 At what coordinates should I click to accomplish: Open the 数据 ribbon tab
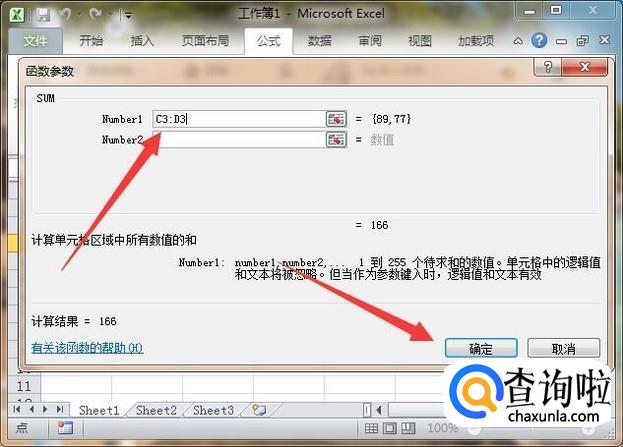[319, 41]
